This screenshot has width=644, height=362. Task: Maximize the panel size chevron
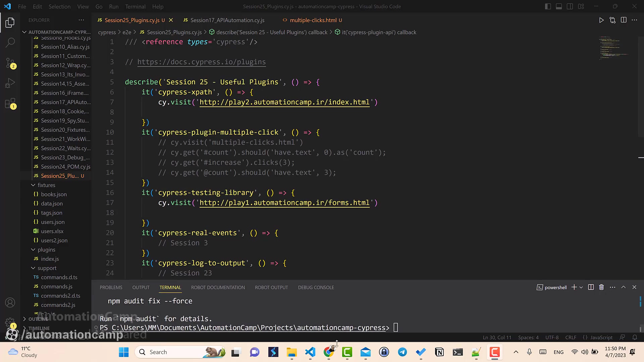[x=623, y=287]
